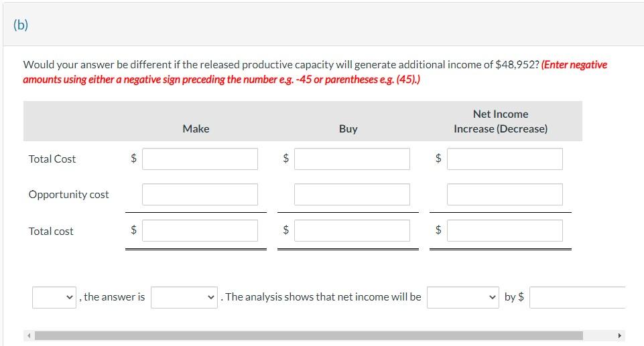The width and height of the screenshot is (644, 346).
Task: Click the 'Buy' column header
Action: 348,128
